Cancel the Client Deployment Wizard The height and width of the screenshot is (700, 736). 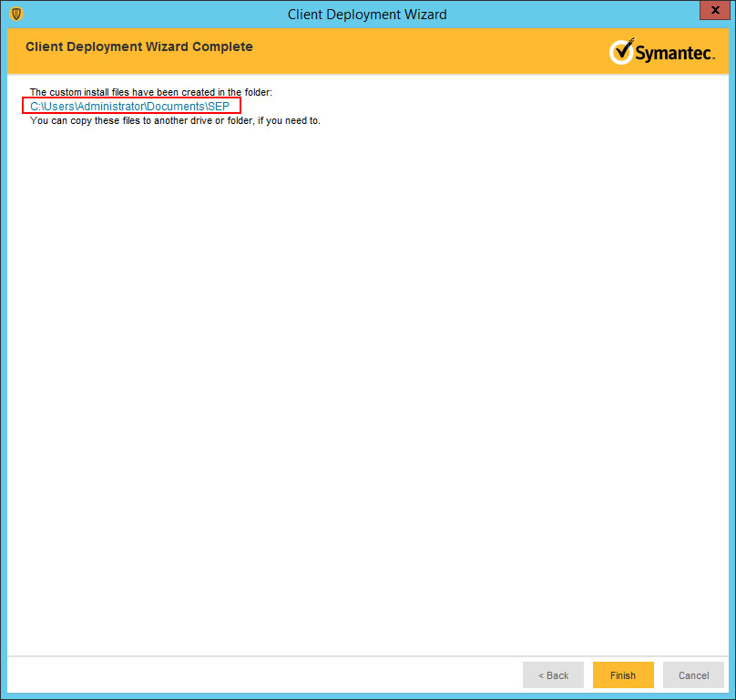[693, 675]
